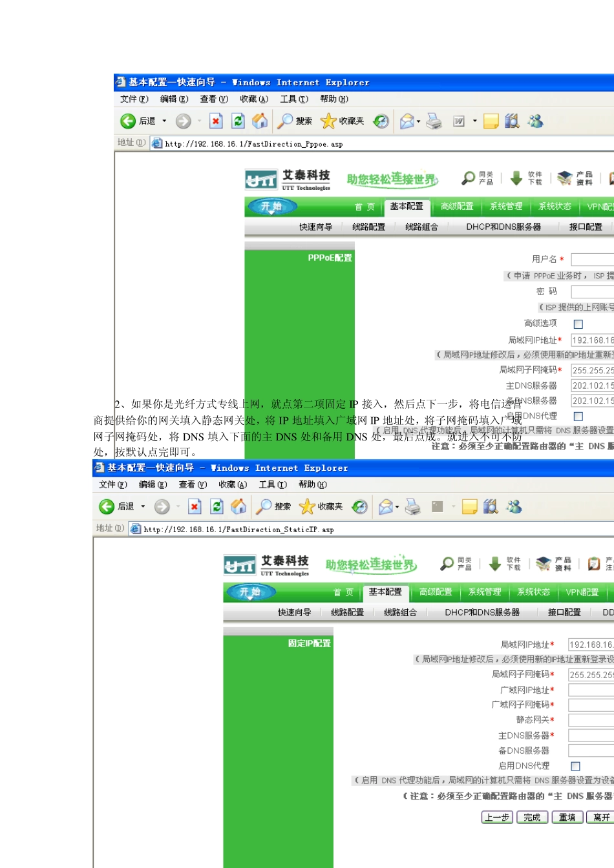Open 接口配置 link on the PPPoE page

pos(586,227)
